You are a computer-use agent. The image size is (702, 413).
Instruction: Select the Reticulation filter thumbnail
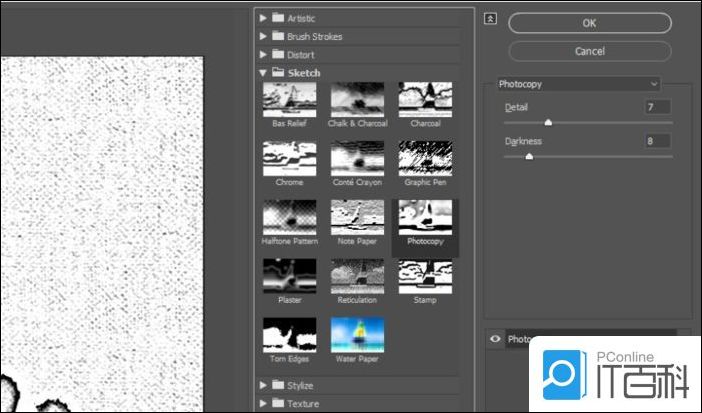357,276
